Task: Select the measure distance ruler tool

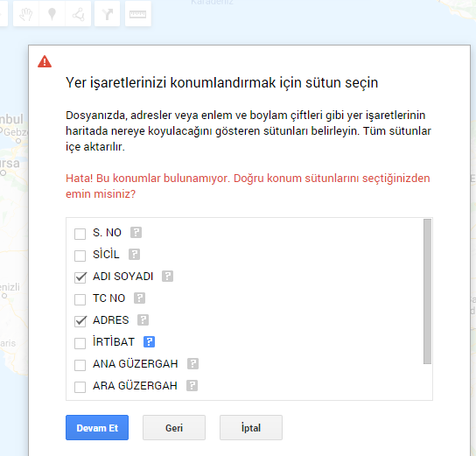Action: click(x=138, y=14)
